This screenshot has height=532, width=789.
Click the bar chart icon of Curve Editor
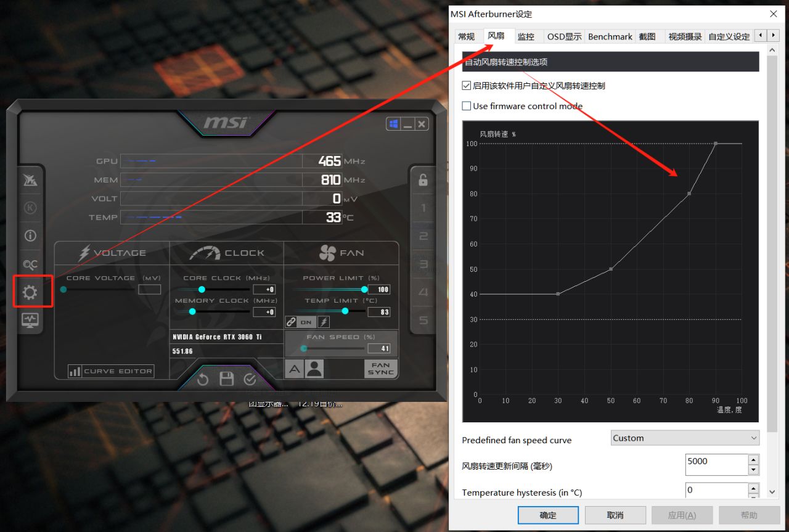point(75,371)
